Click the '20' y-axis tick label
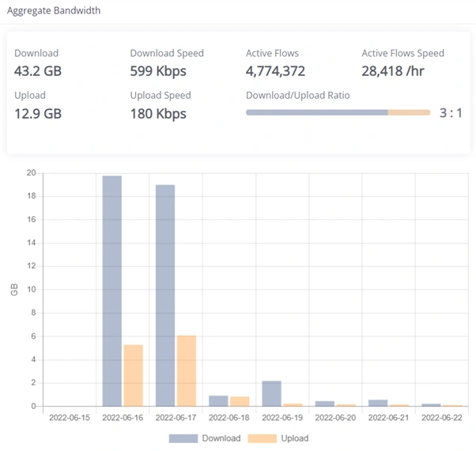This screenshot has width=476, height=451. [32, 172]
